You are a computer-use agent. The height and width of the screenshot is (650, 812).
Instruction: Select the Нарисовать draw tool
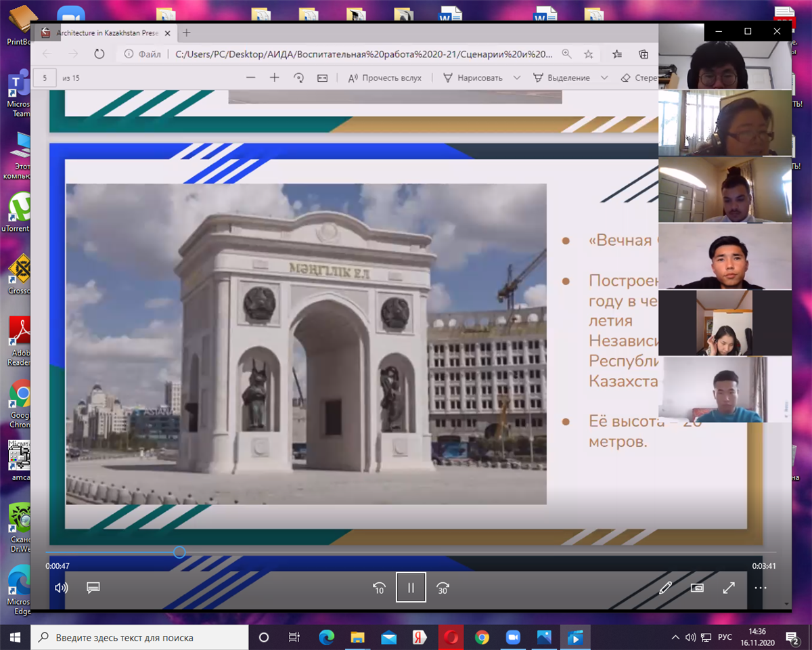coord(472,78)
